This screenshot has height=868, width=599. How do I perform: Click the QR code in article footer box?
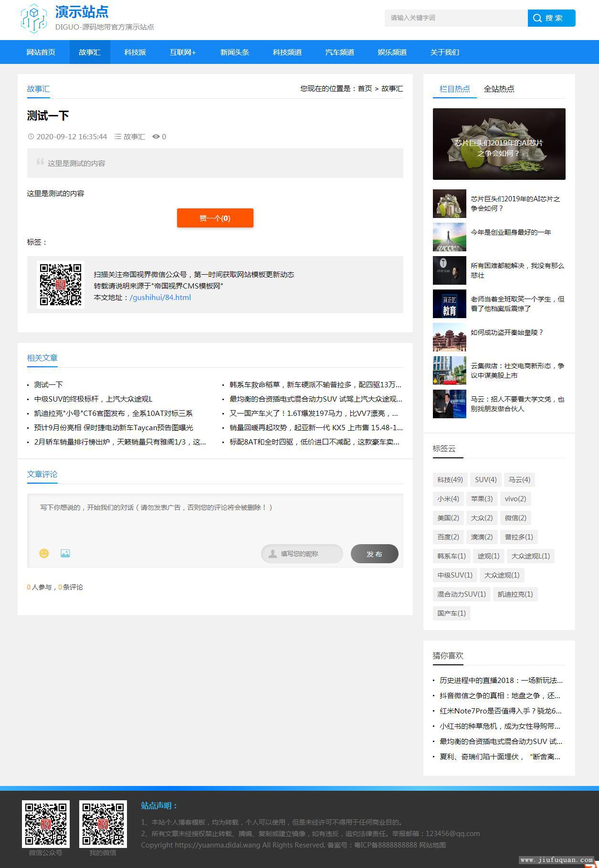(61, 285)
